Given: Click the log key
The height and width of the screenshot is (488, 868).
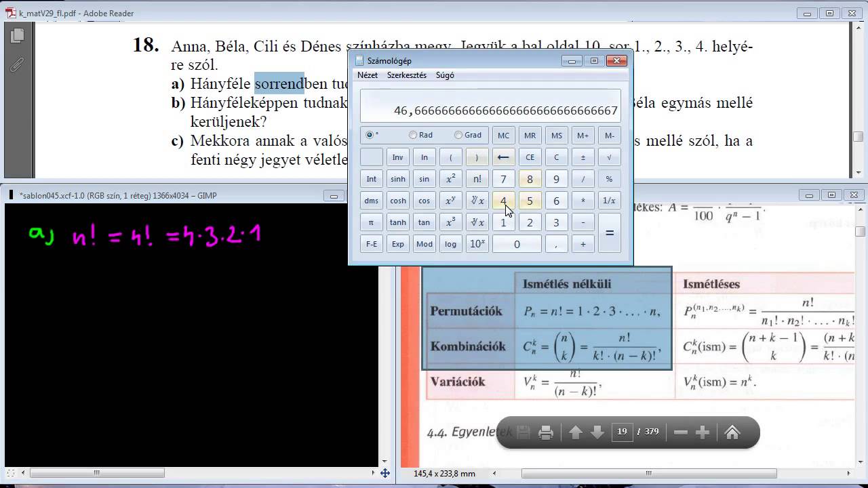Looking at the screenshot, I should click(450, 244).
